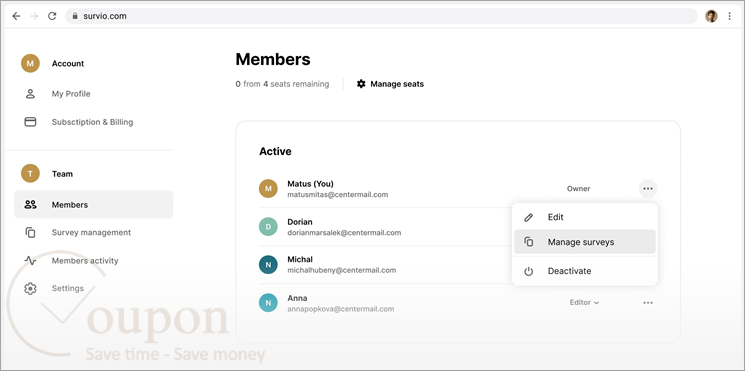Go to Survey management
This screenshot has width=745, height=371.
(91, 232)
